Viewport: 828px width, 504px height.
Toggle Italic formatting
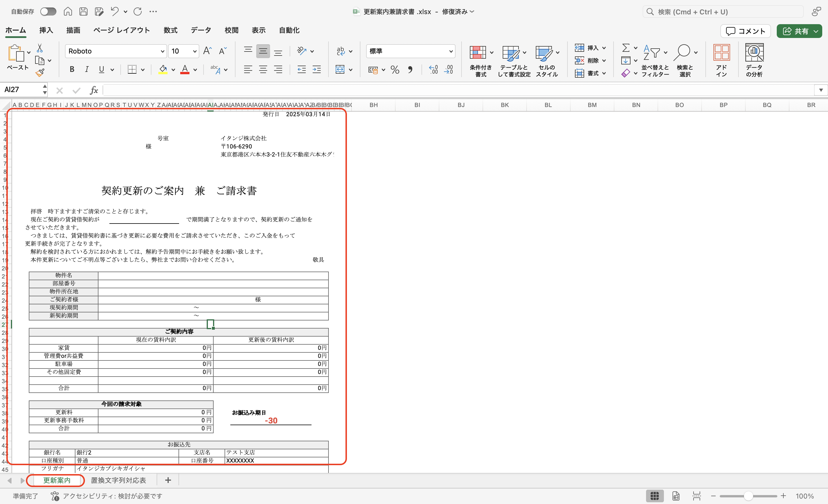[87, 70]
